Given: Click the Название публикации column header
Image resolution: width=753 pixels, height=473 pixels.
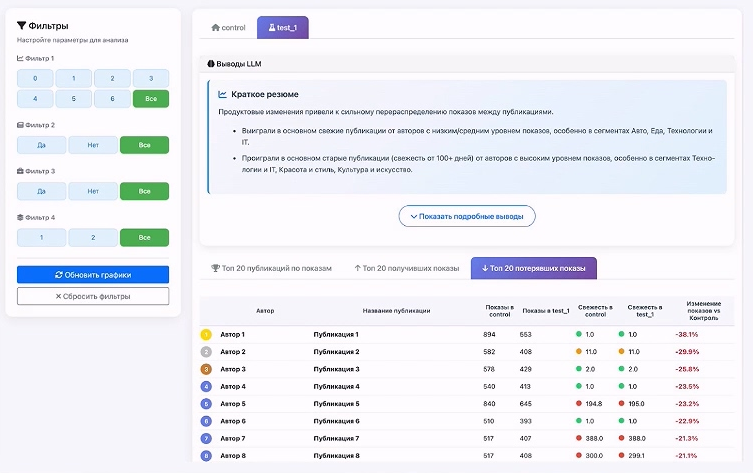Looking at the screenshot, I should 396,311.
